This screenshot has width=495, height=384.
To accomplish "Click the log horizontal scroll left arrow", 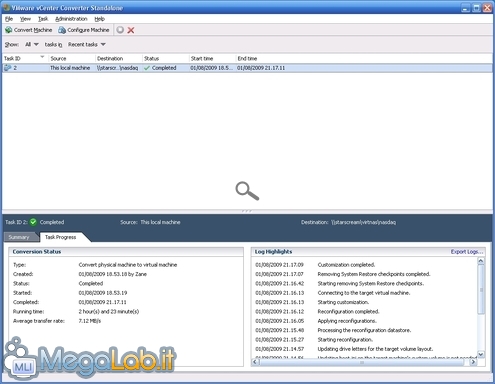I will tap(256, 362).
